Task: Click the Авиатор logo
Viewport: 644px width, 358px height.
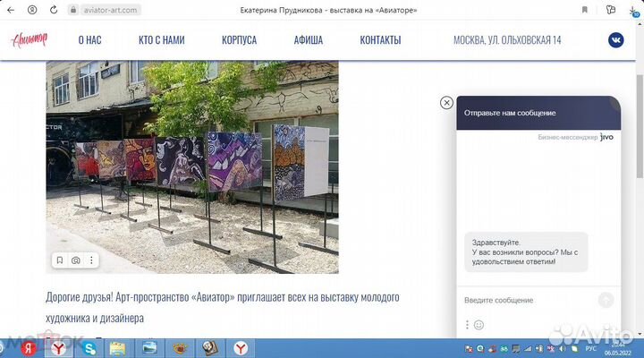Action: pyautogui.click(x=32, y=40)
